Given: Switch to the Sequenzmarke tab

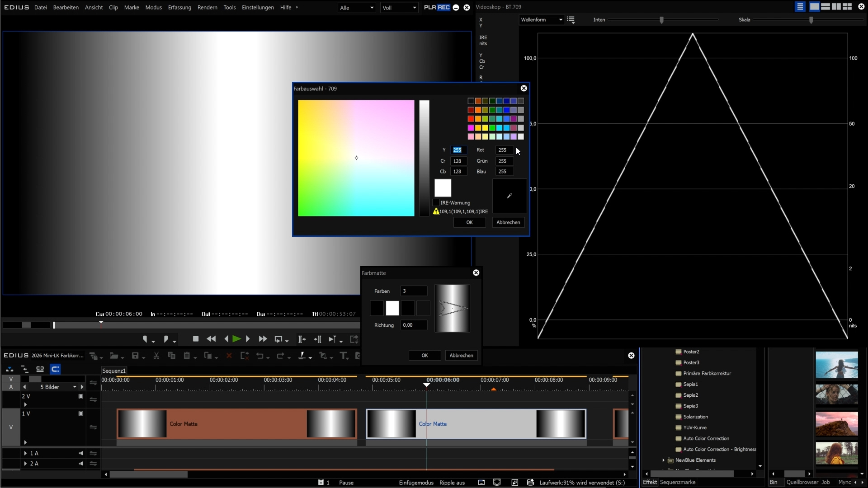Looking at the screenshot, I should [677, 483].
